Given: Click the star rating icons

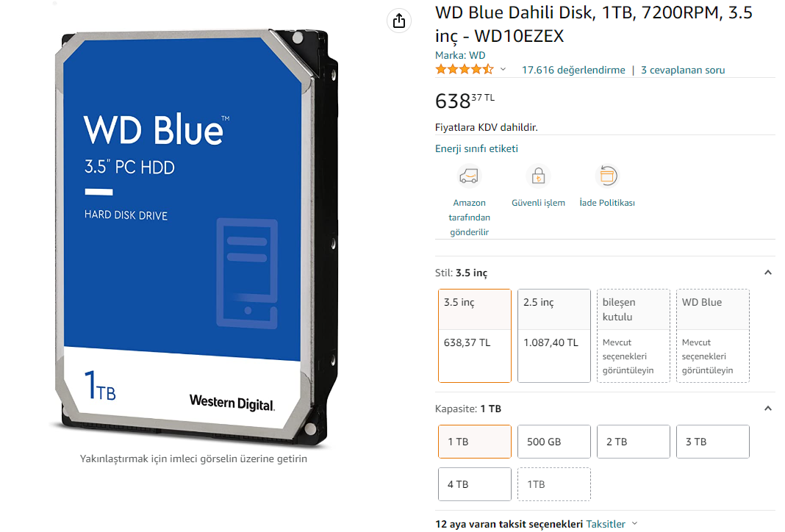Looking at the screenshot, I should coord(465,70).
